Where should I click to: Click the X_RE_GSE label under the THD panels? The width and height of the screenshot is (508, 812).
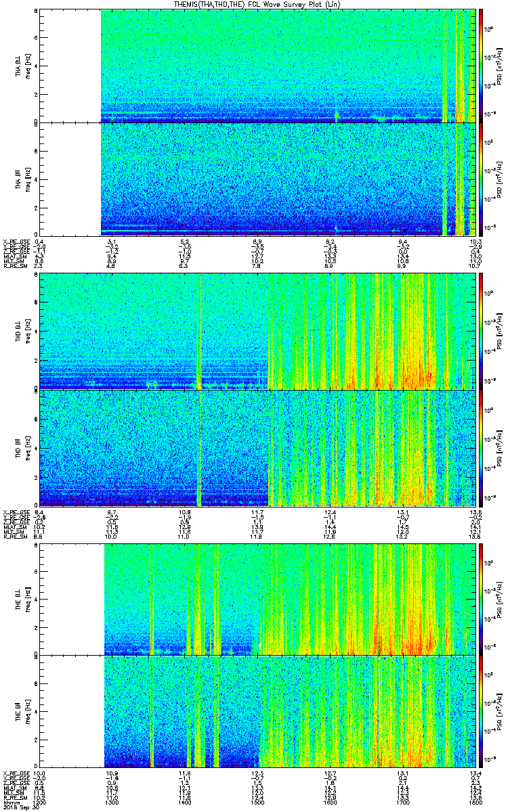click(x=16, y=512)
